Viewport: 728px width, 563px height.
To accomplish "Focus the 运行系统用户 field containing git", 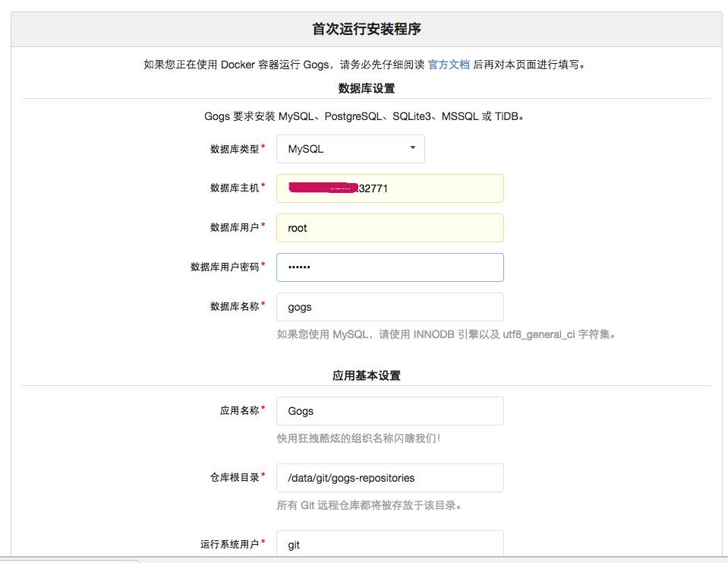I will [x=390, y=543].
